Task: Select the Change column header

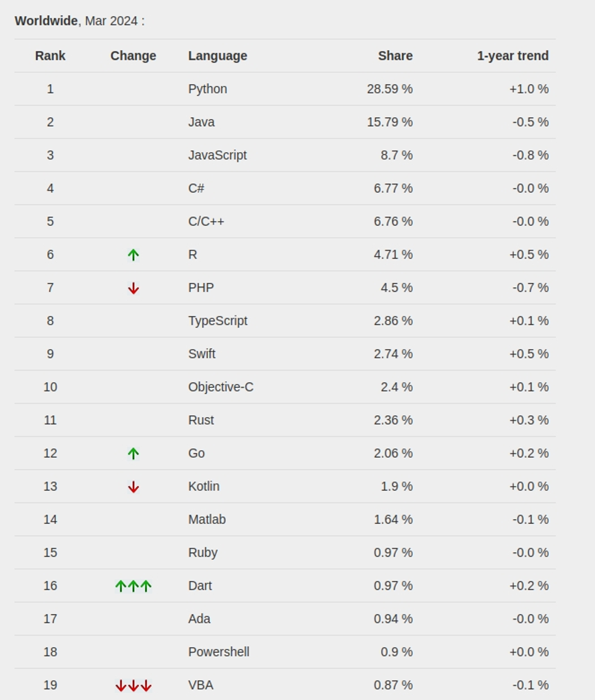Action: click(x=133, y=56)
